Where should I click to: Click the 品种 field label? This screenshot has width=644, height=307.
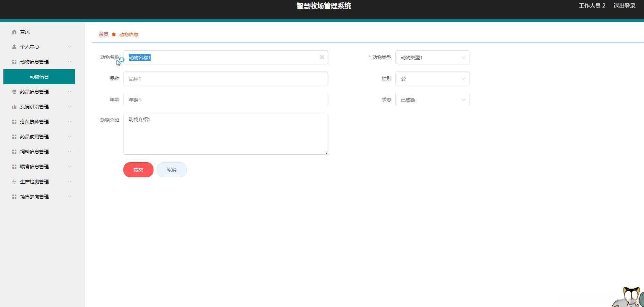tap(114, 78)
